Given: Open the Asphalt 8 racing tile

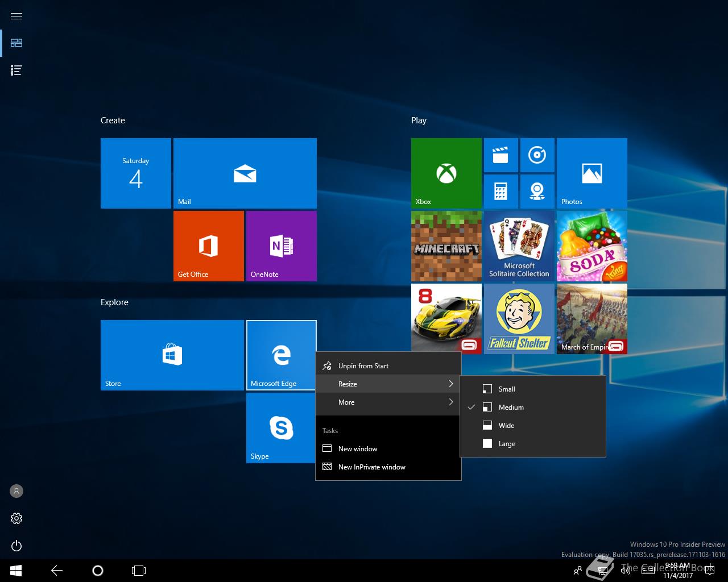Looking at the screenshot, I should click(x=446, y=319).
